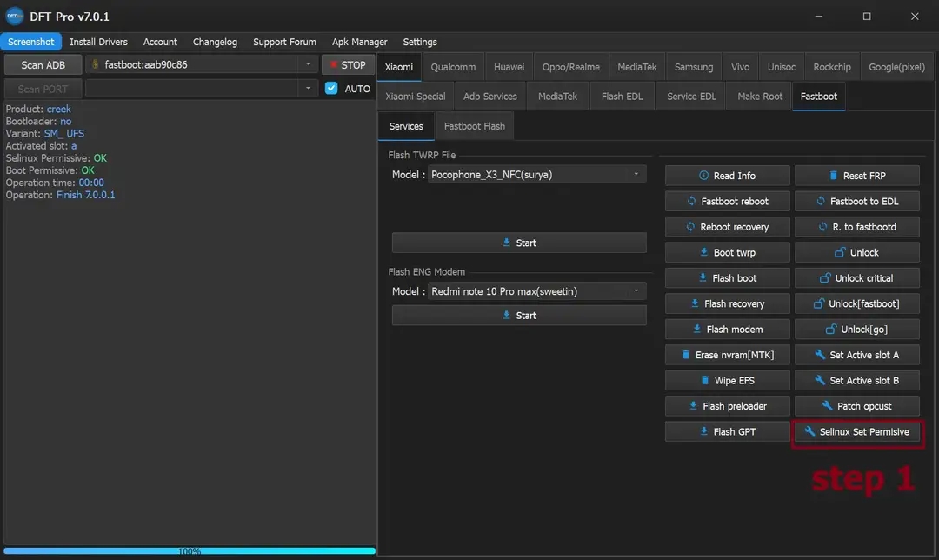Click the wrench icon on Selinux Set Permisive
This screenshot has width=939, height=560.
(809, 432)
